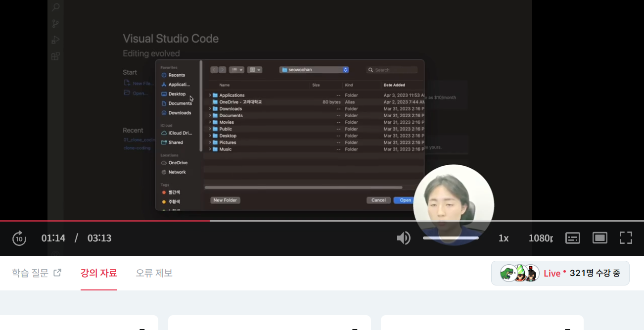Open the 1x playback speed menu
Image resolution: width=644 pixels, height=330 pixels.
pos(504,238)
